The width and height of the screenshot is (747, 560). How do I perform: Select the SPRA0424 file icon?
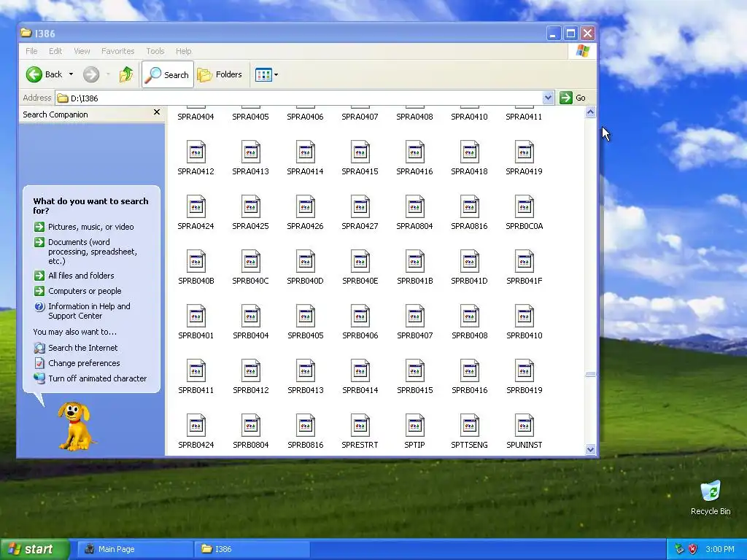click(196, 206)
